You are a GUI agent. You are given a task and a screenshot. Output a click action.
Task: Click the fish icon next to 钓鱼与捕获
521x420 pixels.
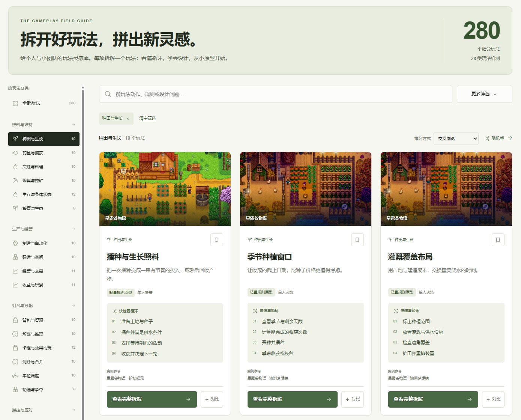tap(15, 153)
